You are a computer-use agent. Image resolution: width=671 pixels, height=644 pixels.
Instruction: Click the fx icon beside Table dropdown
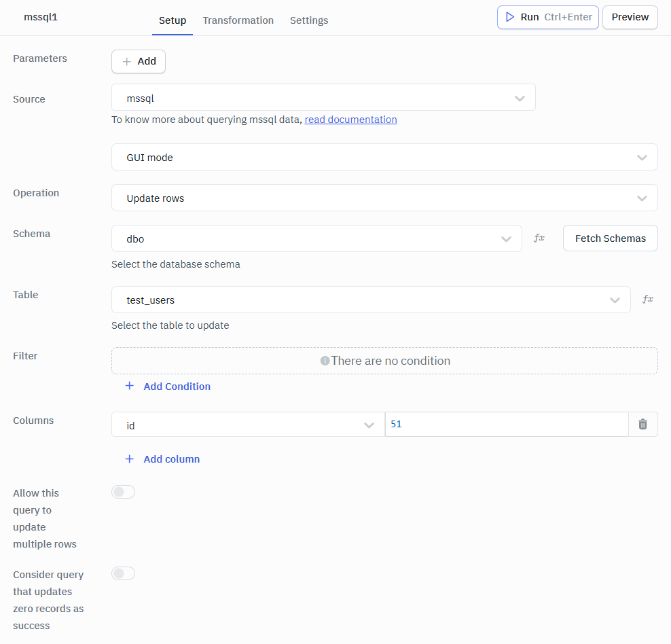(x=647, y=299)
